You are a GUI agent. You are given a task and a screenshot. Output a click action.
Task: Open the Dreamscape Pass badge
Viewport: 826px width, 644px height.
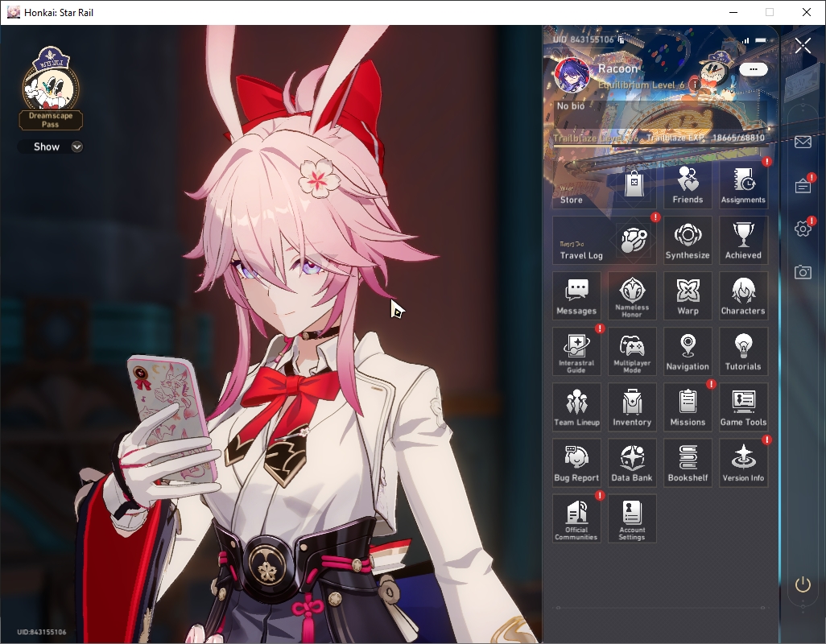point(51,88)
